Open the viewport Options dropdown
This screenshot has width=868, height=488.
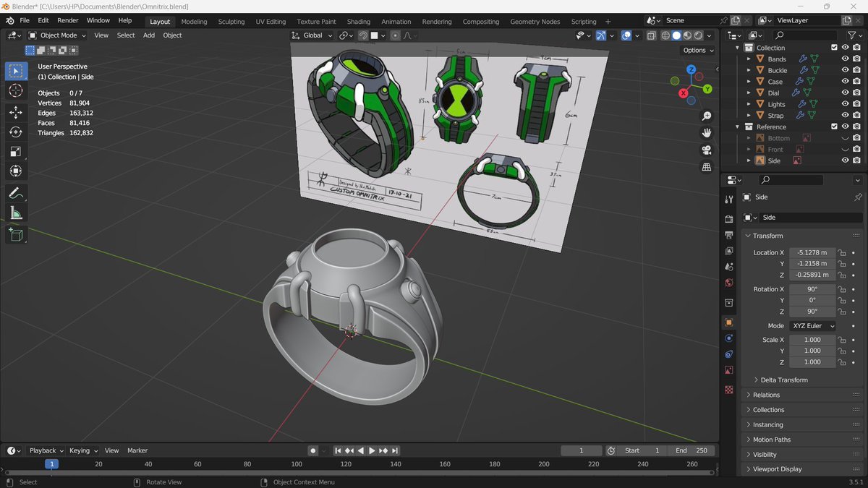[x=697, y=51]
